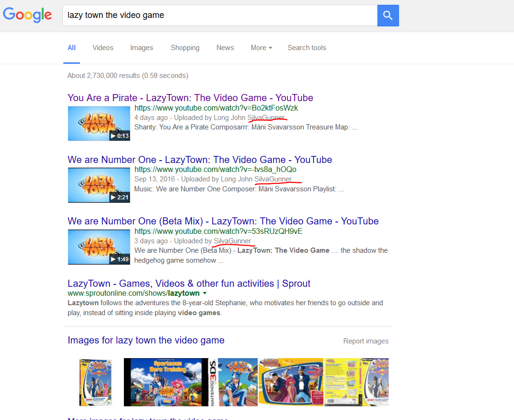This screenshot has height=420, width=514.
Task: Expand the More dropdown menu
Action: pos(261,48)
